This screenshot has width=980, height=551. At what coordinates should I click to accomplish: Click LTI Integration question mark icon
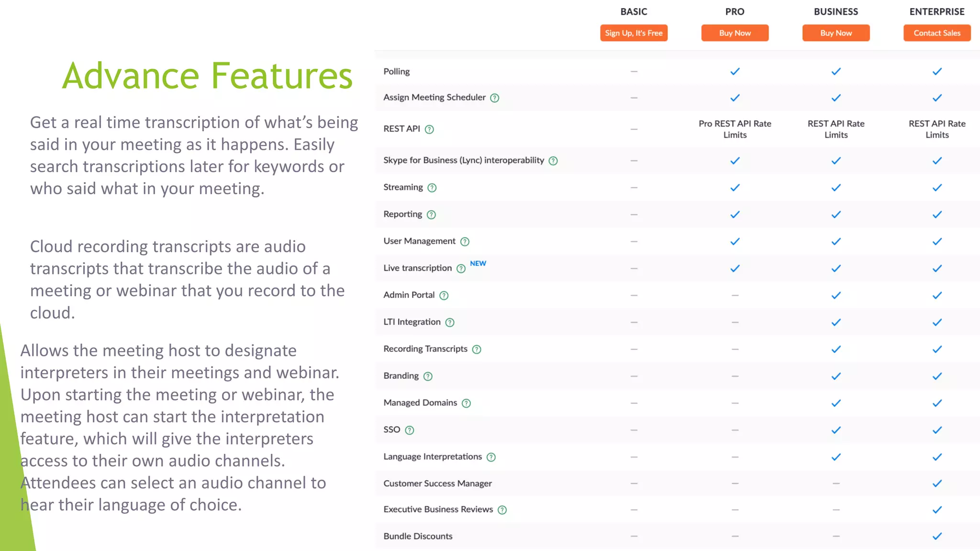450,322
